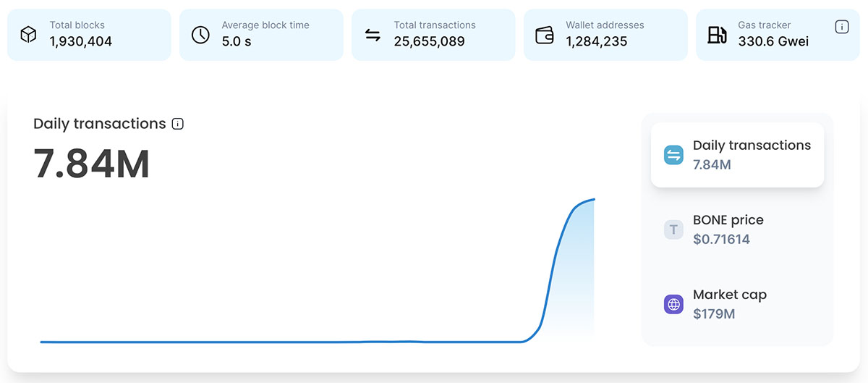This screenshot has width=868, height=383.
Task: Click the Average block time clock icon
Action: [x=200, y=35]
